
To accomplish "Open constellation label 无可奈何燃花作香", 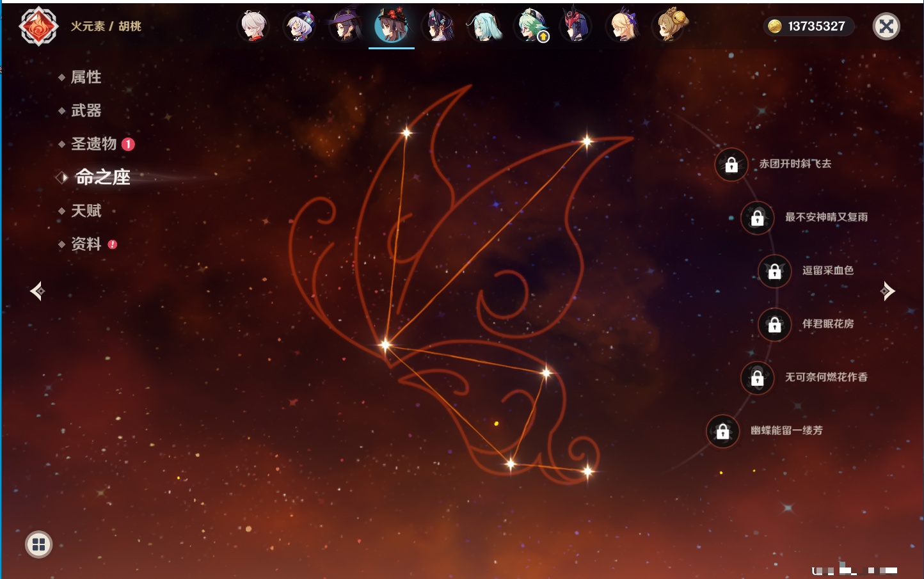I will click(x=826, y=377).
